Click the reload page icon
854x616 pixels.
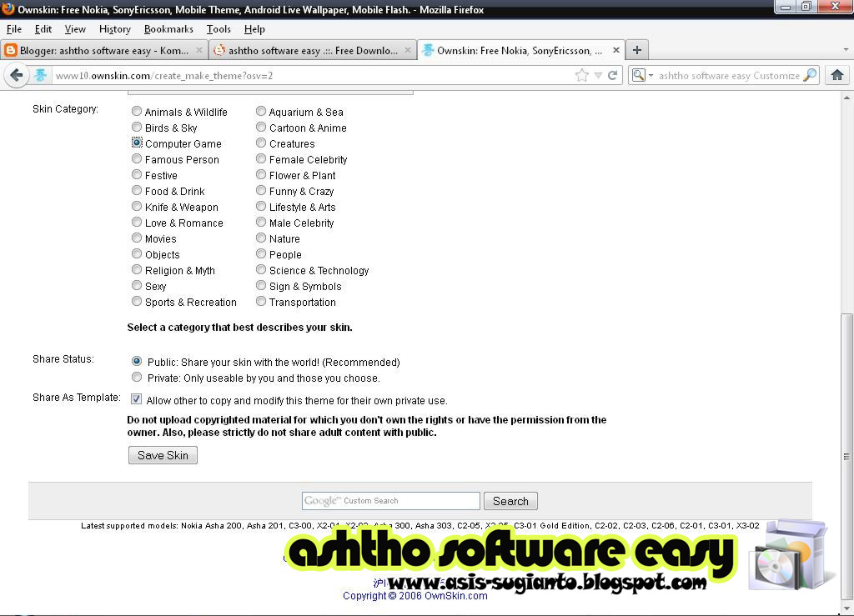(x=613, y=75)
